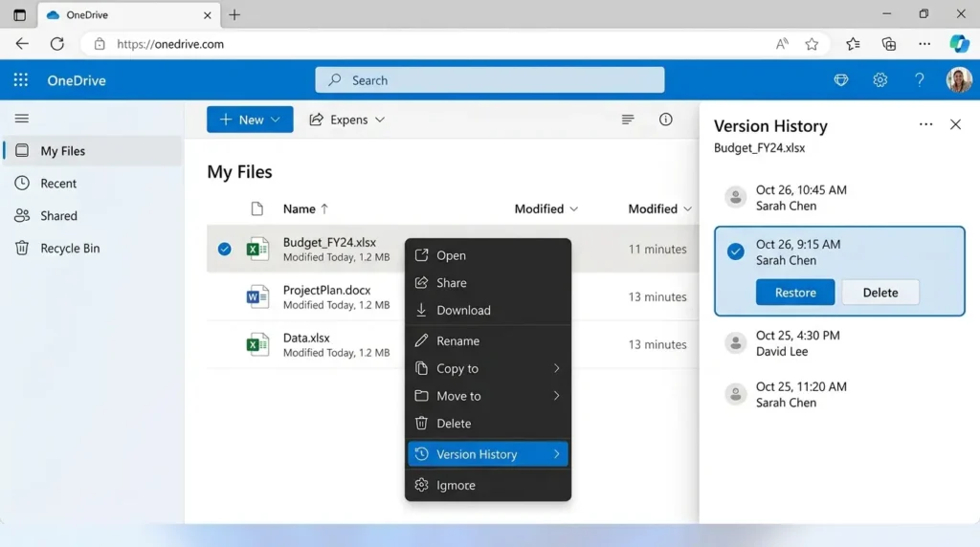Open the app launcher grid icon
Image resolution: width=980 pixels, height=547 pixels.
tap(21, 80)
